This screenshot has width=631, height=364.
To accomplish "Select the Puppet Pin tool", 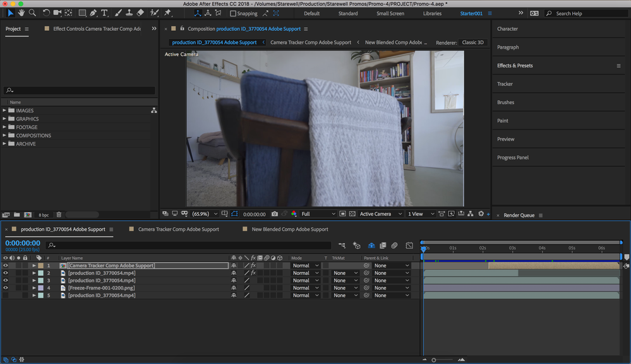I will (x=167, y=13).
